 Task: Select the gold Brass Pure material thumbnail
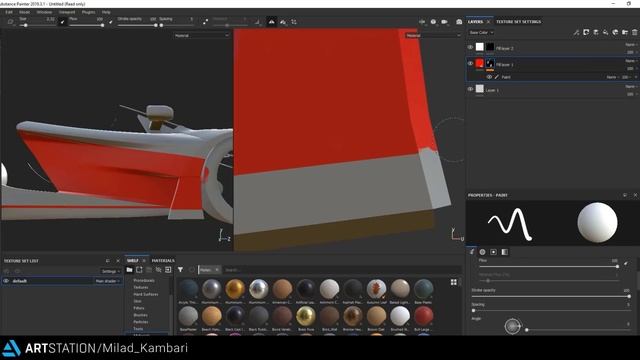pyautogui.click(x=306, y=316)
